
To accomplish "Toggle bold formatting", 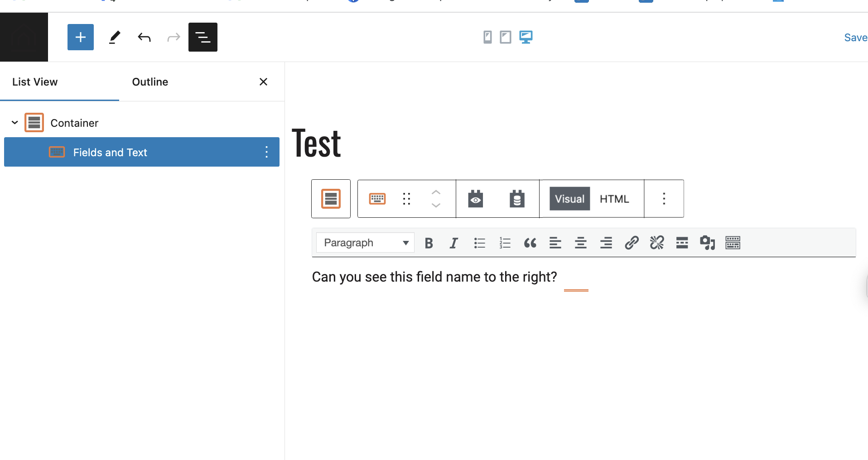I will pyautogui.click(x=429, y=243).
